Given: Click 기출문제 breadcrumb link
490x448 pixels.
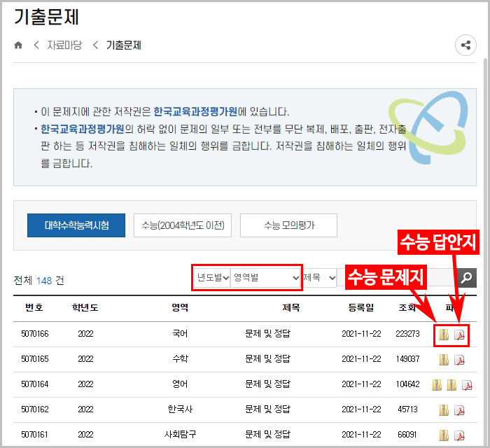Looking at the screenshot, I should click(124, 45).
